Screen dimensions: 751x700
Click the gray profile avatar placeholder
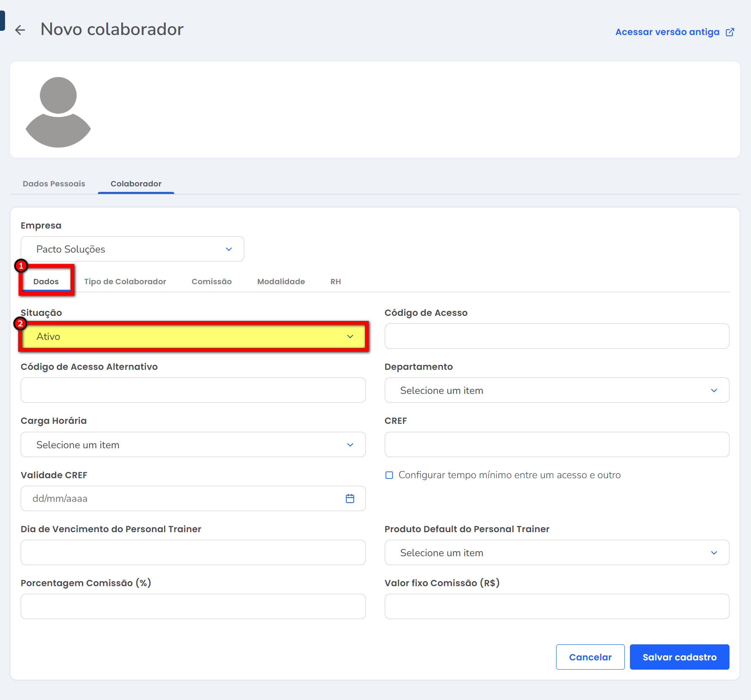pyautogui.click(x=58, y=112)
